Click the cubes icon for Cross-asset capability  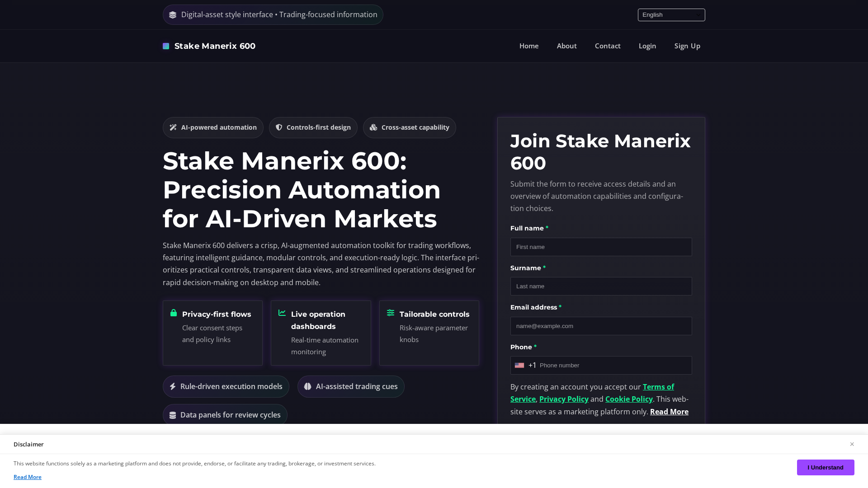tap(373, 127)
